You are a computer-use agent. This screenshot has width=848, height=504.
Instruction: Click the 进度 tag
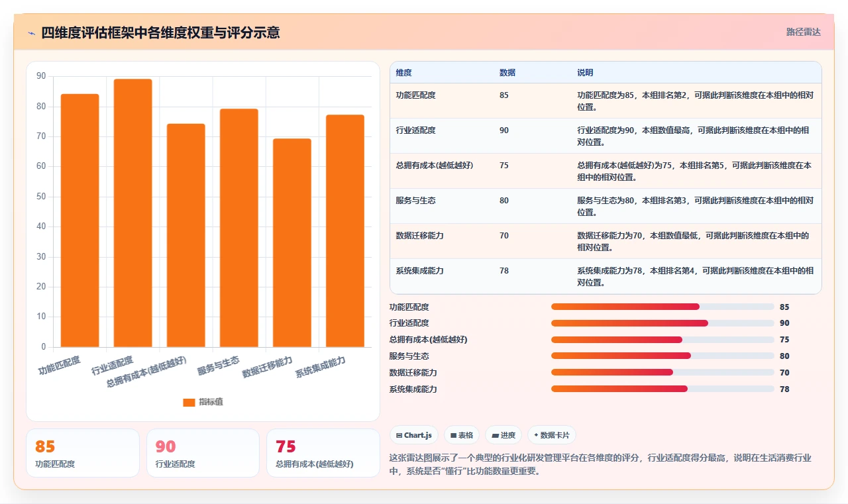point(503,435)
